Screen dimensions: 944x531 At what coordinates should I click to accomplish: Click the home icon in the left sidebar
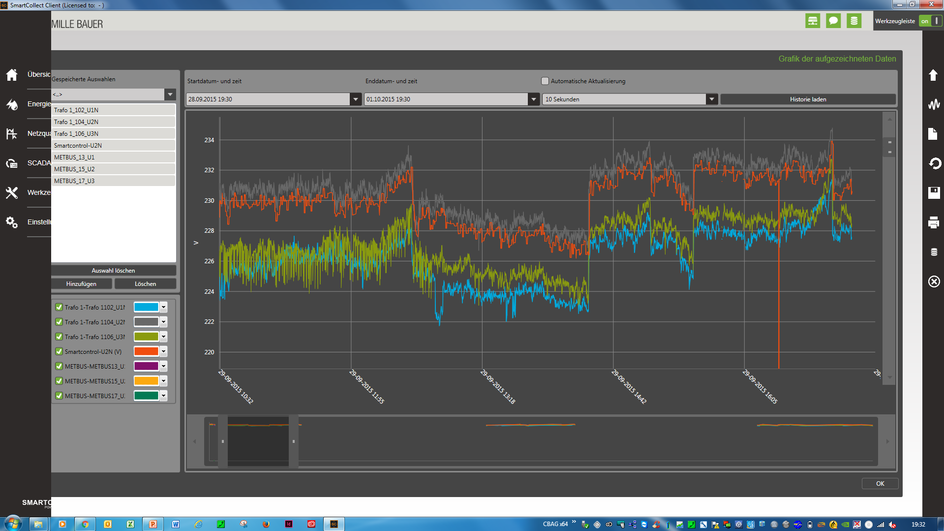(11, 75)
